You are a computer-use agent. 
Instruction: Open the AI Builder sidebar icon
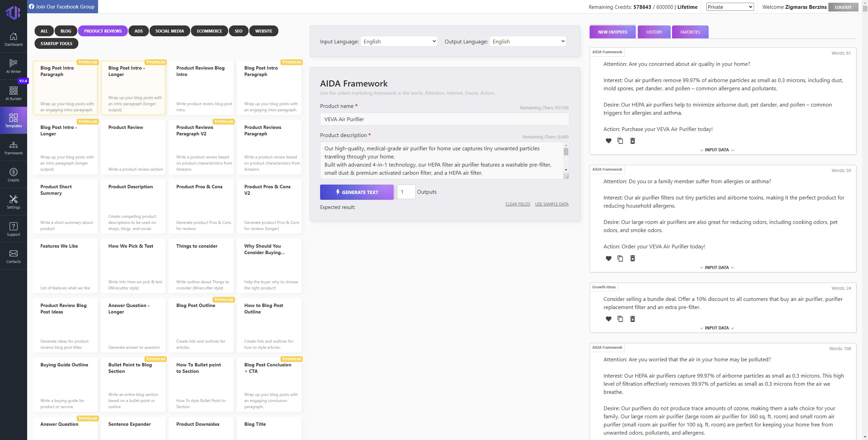click(x=13, y=93)
